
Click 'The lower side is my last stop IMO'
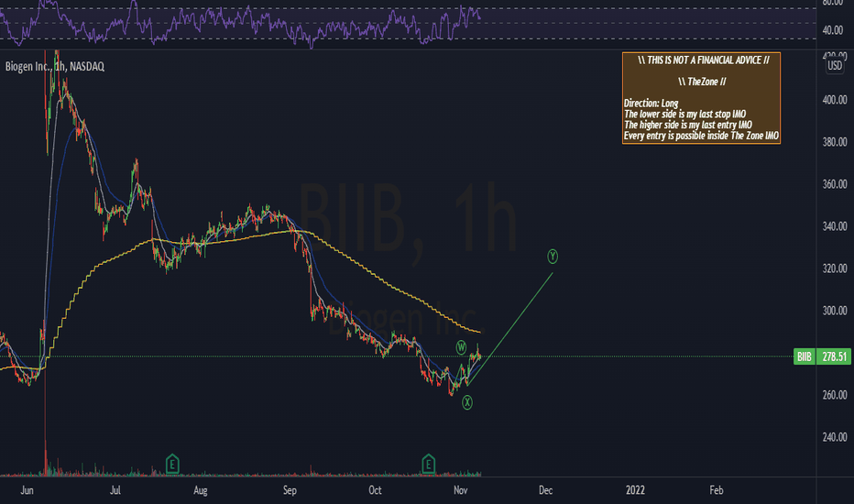[684, 114]
